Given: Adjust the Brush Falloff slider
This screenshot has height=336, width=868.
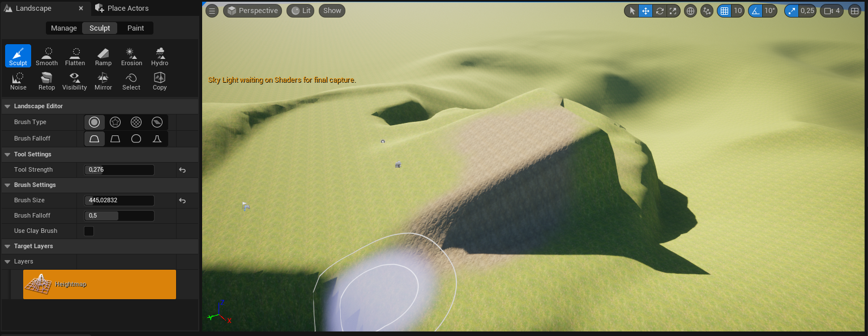Looking at the screenshot, I should tap(119, 216).
